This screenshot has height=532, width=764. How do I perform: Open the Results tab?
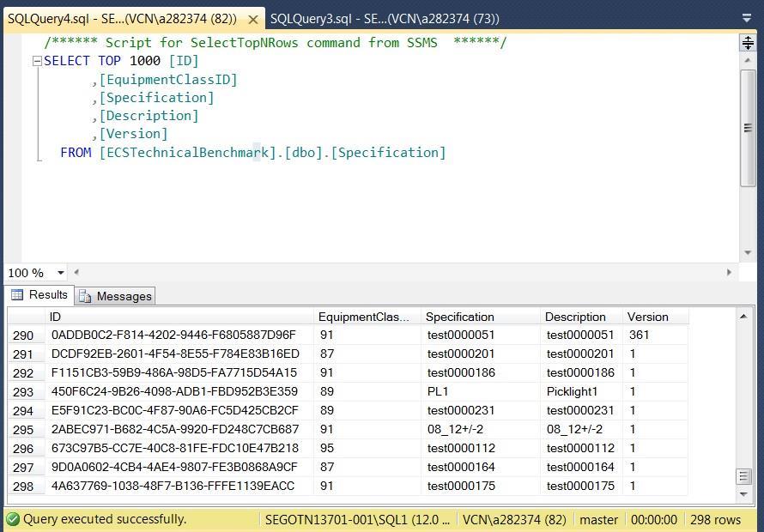[39, 294]
